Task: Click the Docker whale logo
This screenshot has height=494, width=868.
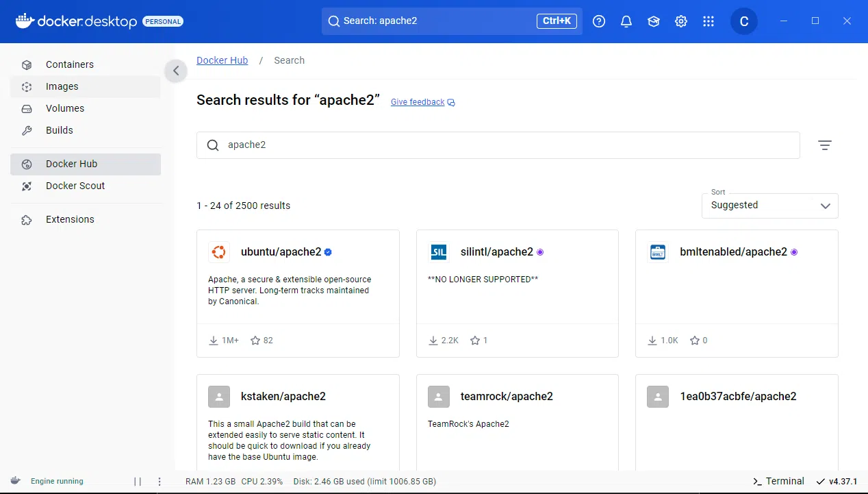Action: pos(23,21)
